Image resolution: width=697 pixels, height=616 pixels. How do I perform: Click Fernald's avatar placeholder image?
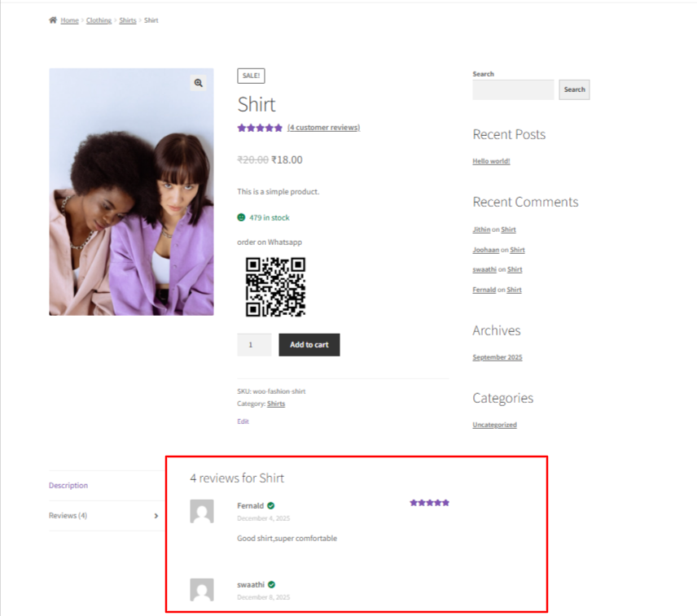(x=201, y=510)
